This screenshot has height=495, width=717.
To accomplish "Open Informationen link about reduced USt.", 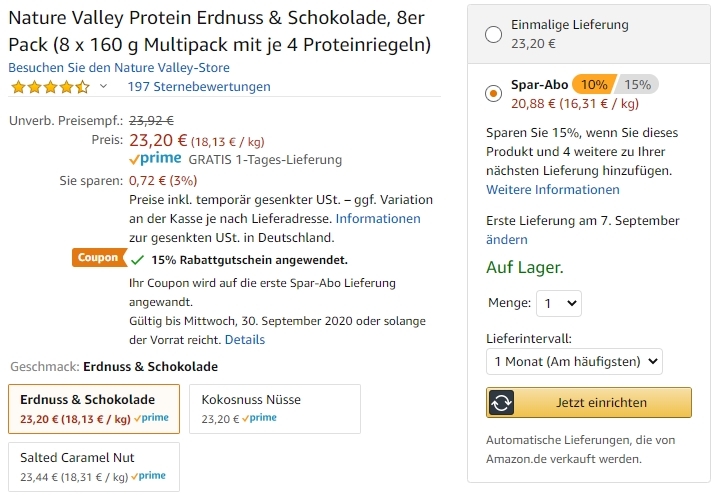I will (x=378, y=218).
